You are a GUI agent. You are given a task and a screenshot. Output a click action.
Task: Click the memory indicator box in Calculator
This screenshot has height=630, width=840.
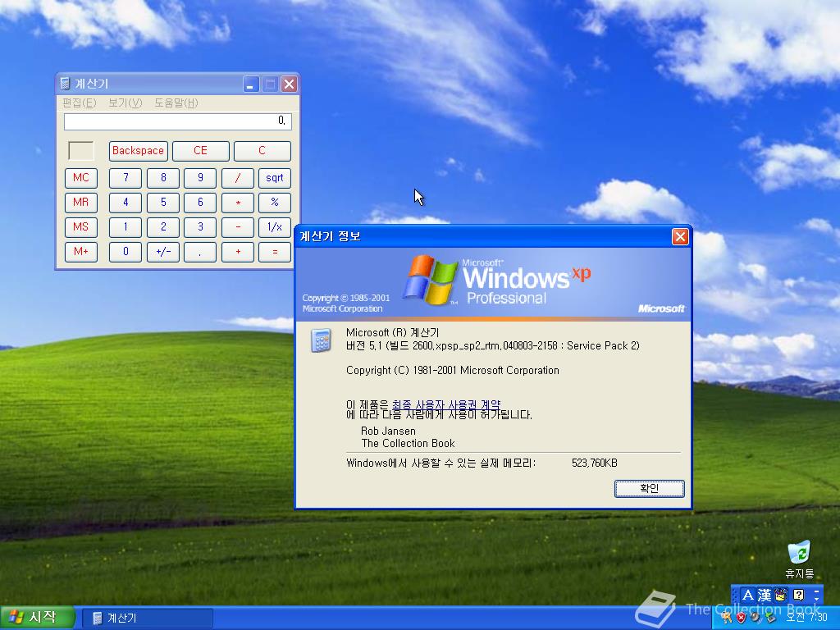81,151
